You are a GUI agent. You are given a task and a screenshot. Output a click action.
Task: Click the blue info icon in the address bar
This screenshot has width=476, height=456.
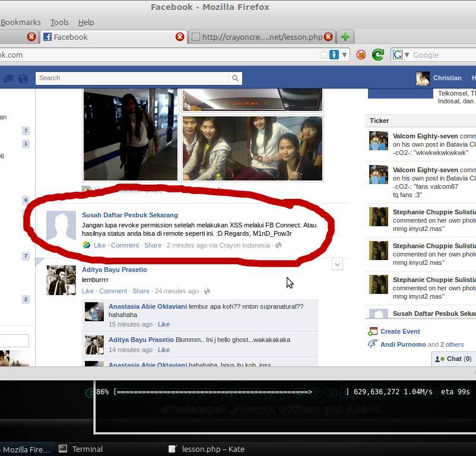click(334, 55)
